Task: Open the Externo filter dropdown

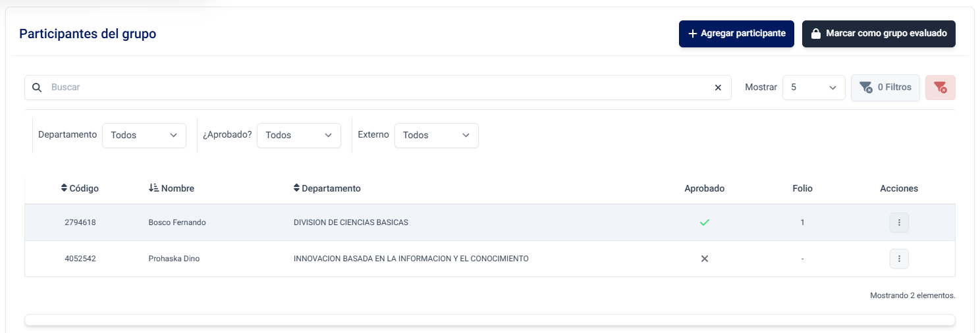Action: [436, 135]
